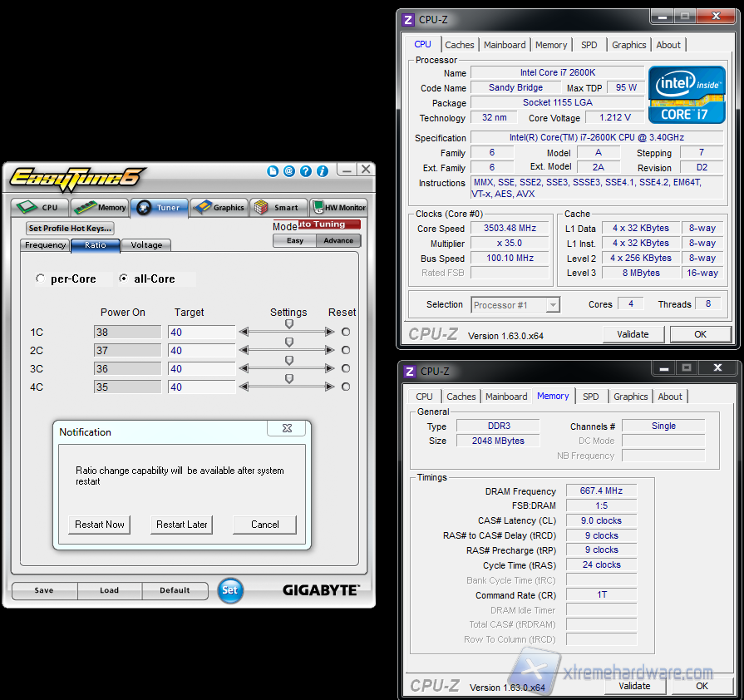
Task: Click left arrow of the 4C ratio slider
Action: coord(244,387)
